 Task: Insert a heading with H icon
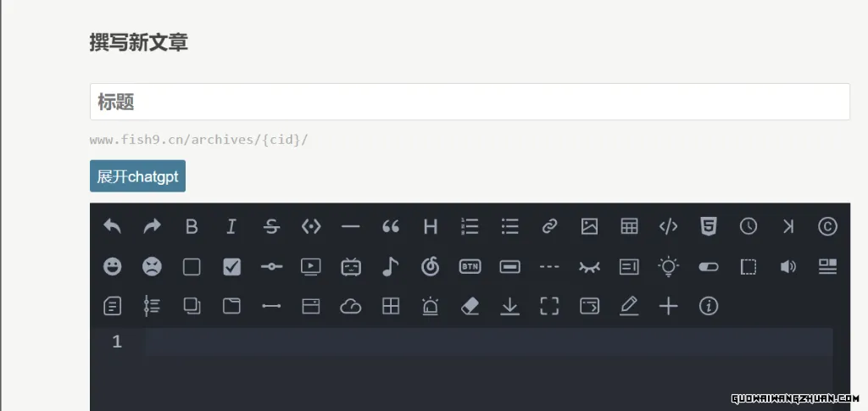click(x=430, y=226)
